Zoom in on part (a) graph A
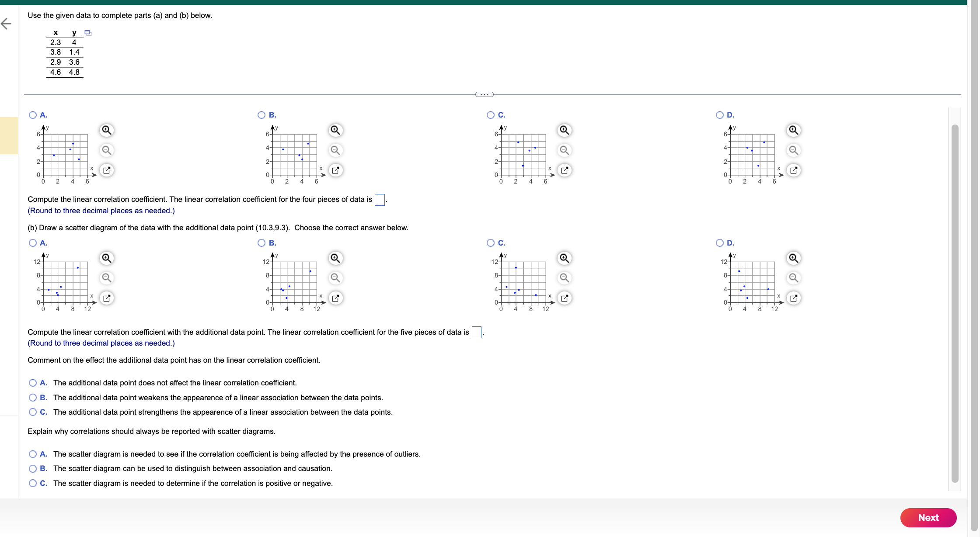The height and width of the screenshot is (537, 980). pos(106,130)
